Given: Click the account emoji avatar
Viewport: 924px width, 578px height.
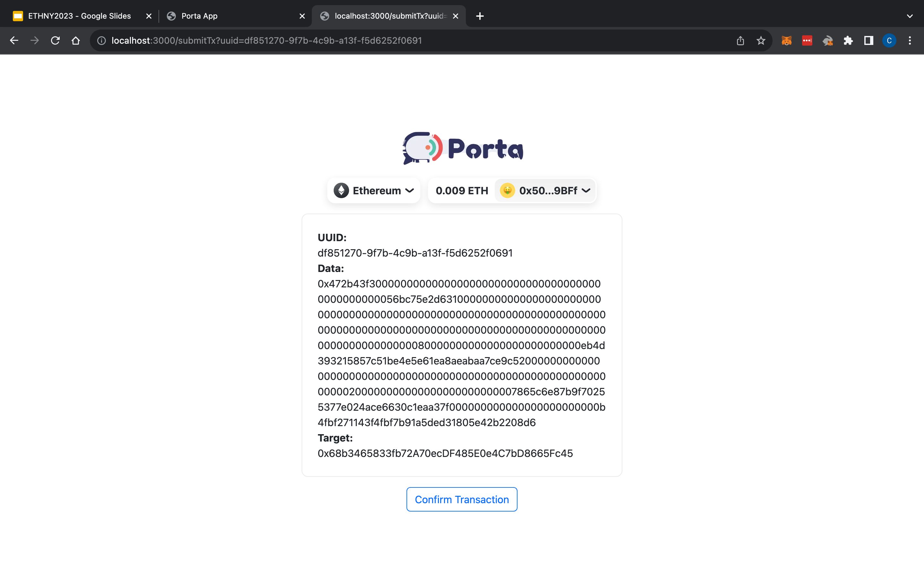Looking at the screenshot, I should click(508, 190).
